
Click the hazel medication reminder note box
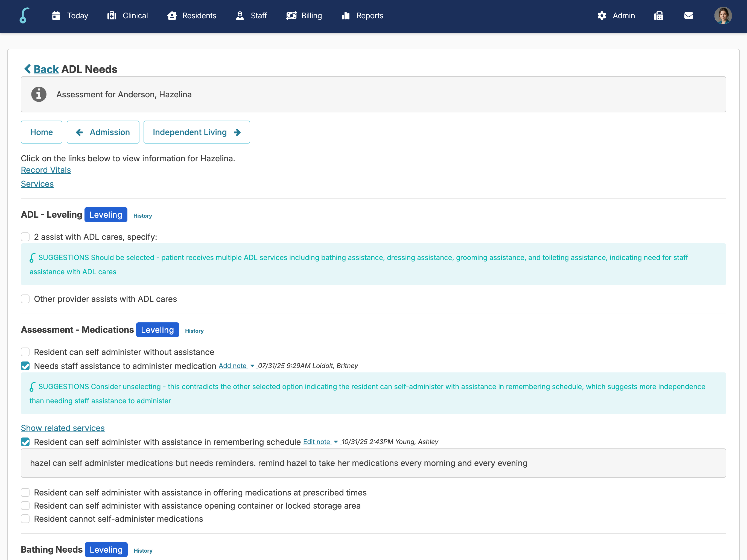pyautogui.click(x=373, y=463)
